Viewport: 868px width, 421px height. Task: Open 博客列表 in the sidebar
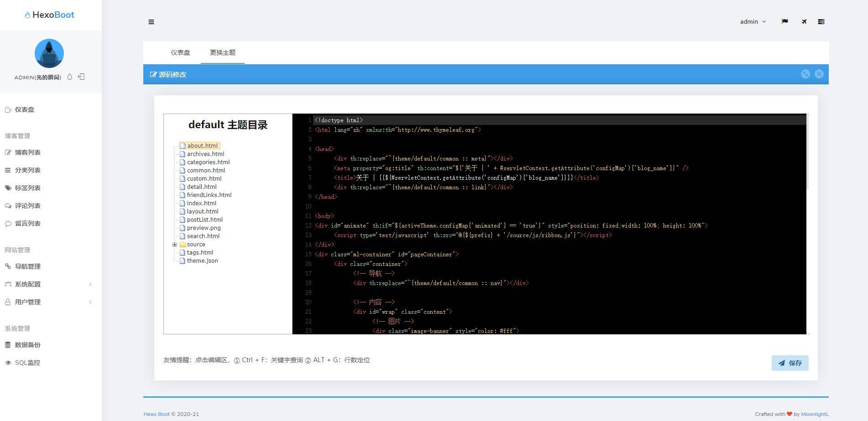click(x=27, y=152)
